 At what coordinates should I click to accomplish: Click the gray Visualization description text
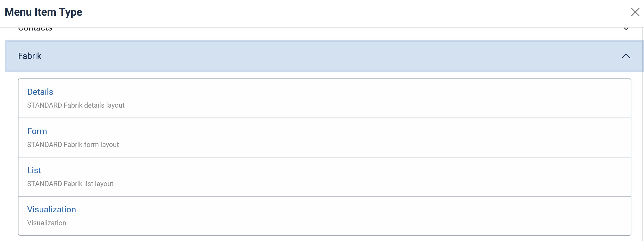pos(47,223)
